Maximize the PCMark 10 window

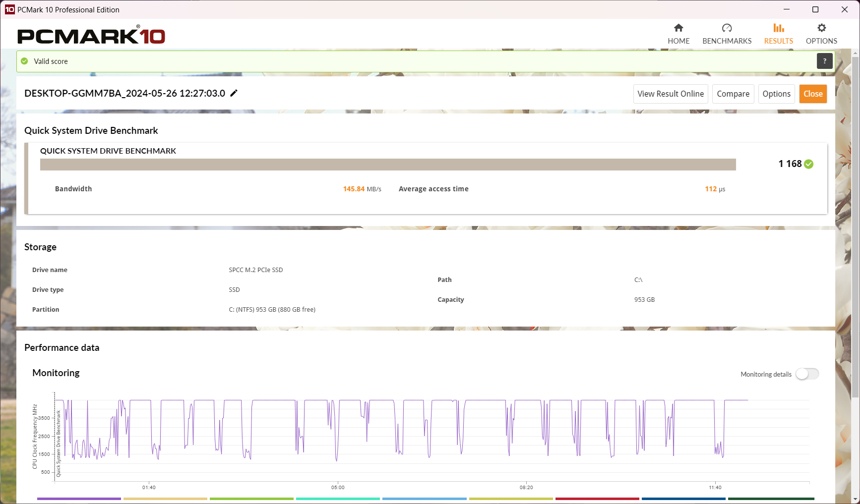(815, 9)
